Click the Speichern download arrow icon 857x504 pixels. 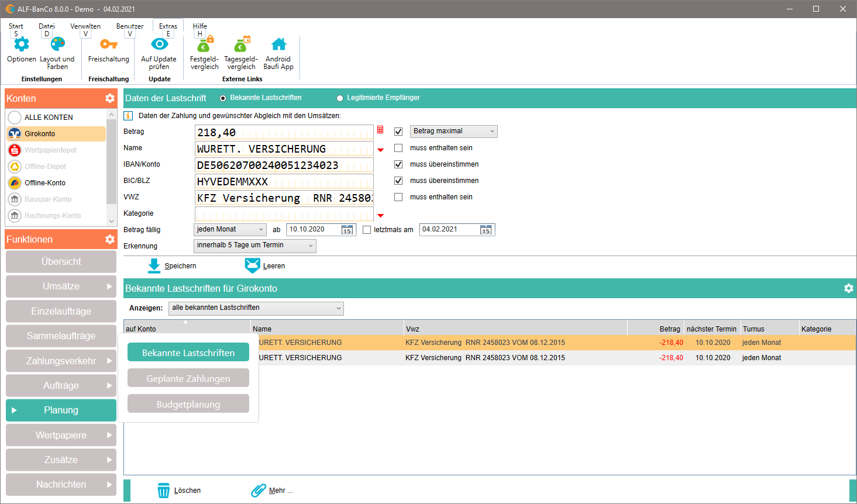click(x=154, y=266)
